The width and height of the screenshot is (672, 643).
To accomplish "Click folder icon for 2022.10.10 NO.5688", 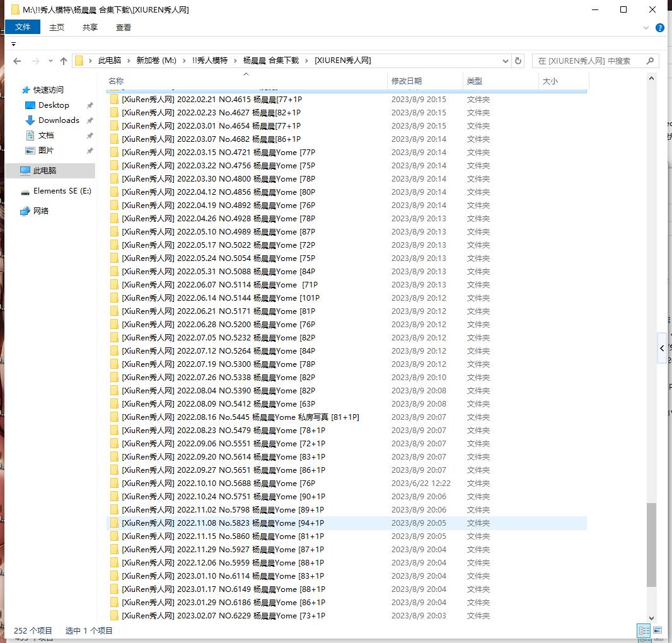I will coord(114,484).
